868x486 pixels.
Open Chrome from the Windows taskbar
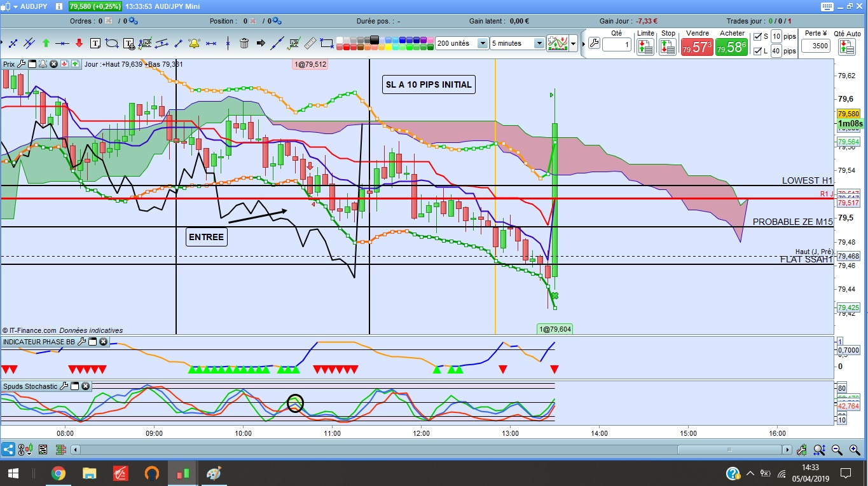pyautogui.click(x=58, y=473)
